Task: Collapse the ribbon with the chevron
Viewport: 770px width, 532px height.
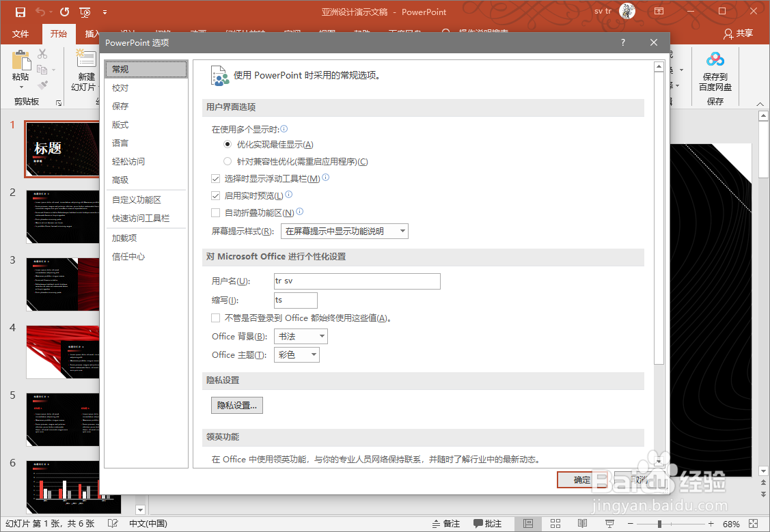Action: point(760,104)
